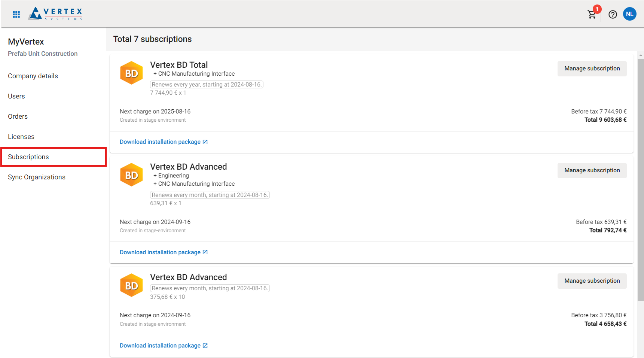Click the BD icon of Engineering subscription
The width and height of the screenshot is (644, 358).
coord(131,175)
